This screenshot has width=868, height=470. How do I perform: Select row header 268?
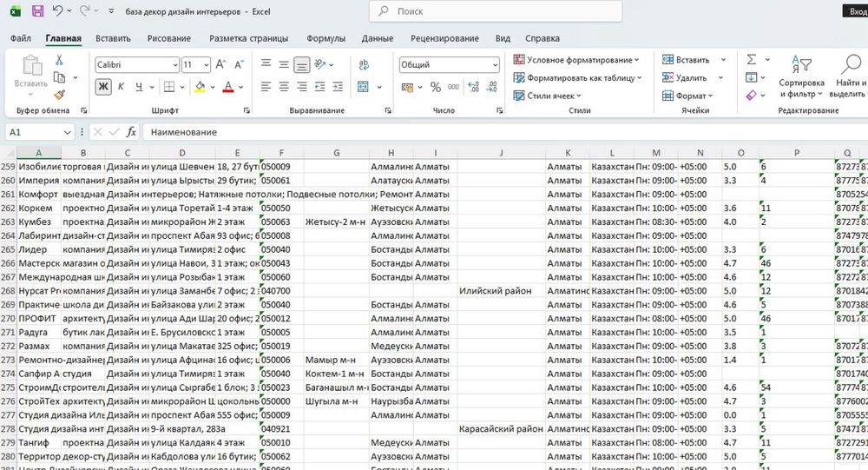pos(9,290)
